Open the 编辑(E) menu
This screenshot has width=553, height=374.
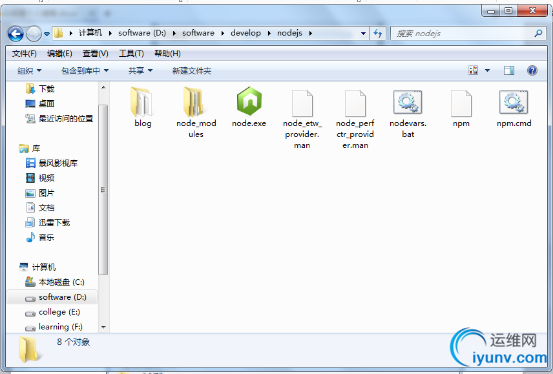coord(60,54)
